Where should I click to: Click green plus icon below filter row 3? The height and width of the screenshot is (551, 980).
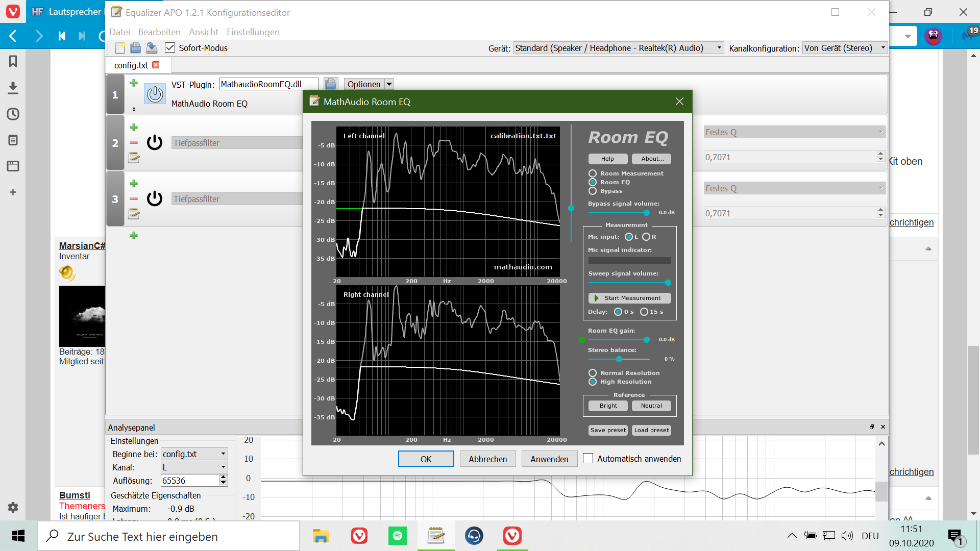134,235
